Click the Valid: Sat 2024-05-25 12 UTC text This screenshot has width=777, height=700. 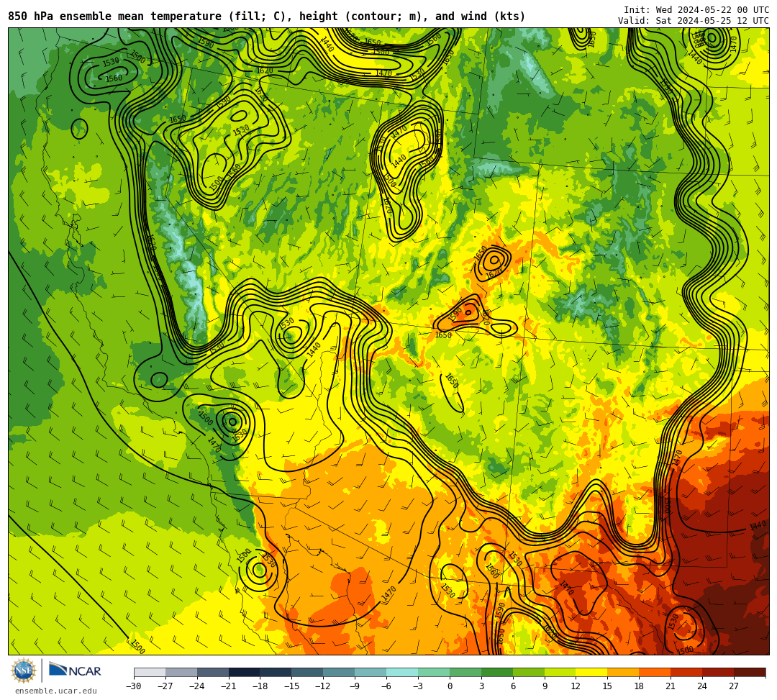click(x=694, y=21)
